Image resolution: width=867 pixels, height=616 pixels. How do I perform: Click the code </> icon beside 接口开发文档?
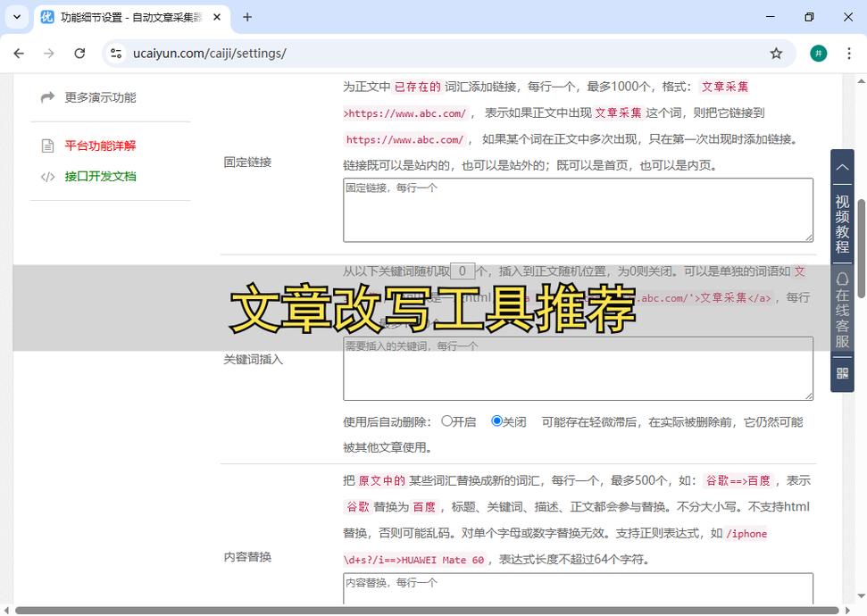click(48, 177)
